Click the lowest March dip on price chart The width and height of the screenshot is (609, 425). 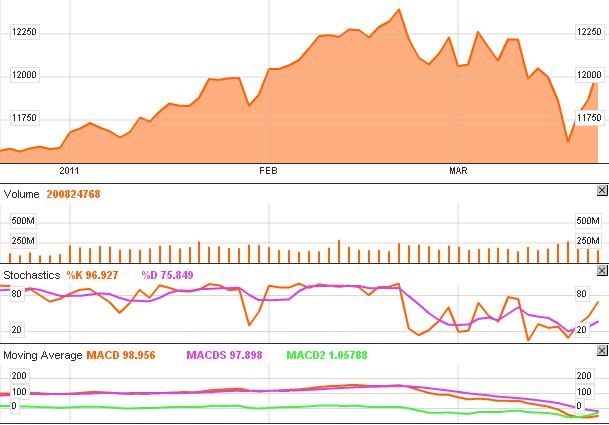pos(568,142)
